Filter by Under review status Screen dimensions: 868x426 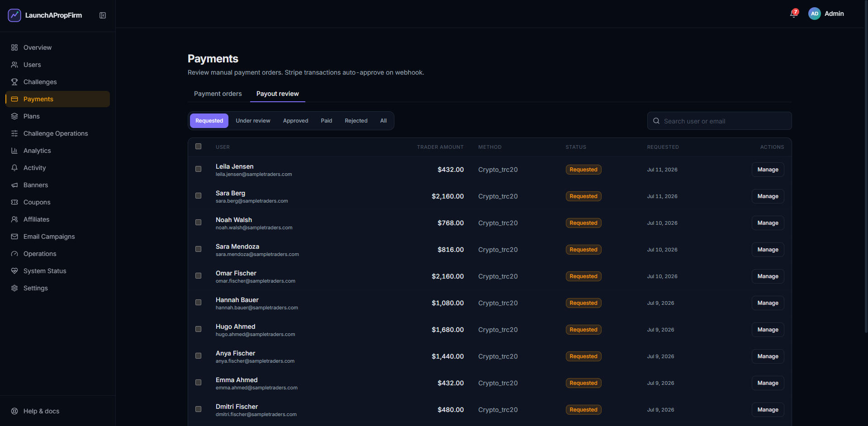(x=253, y=121)
